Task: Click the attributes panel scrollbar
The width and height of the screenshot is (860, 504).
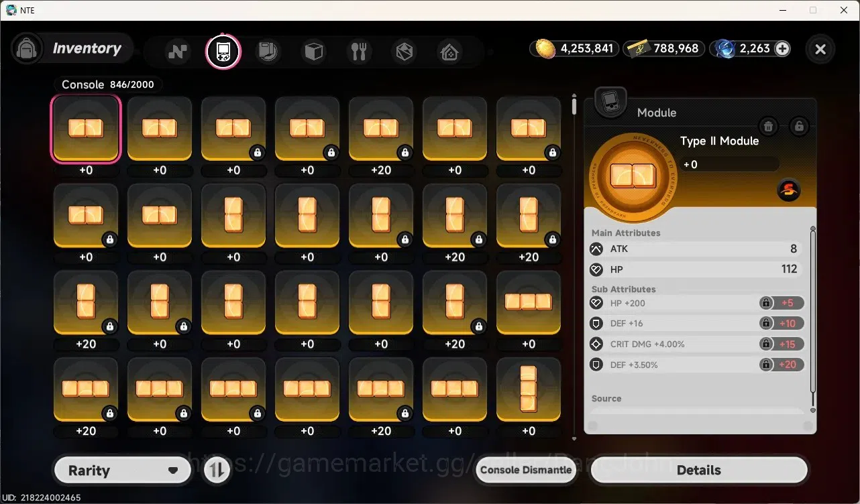Action: point(813,318)
